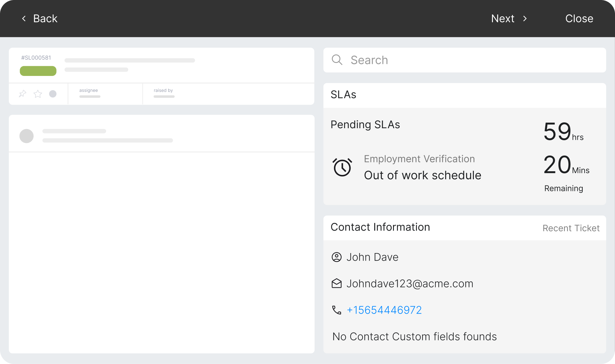Pin ticket #SL000581 using the pin icon
The image size is (615, 364).
22,94
